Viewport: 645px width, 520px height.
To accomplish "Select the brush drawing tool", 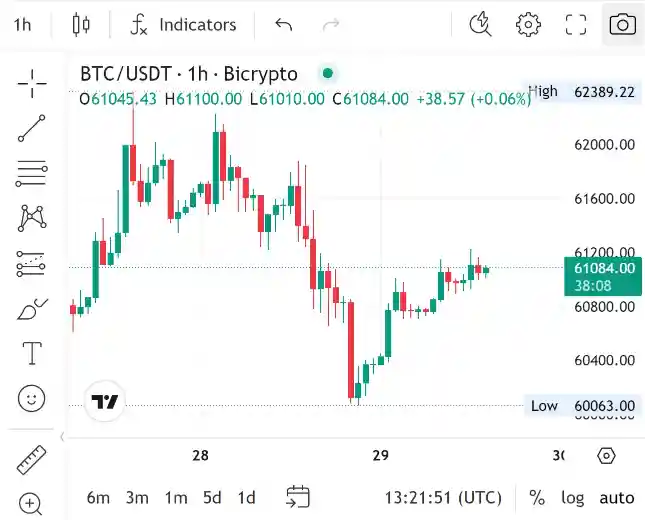I will click(x=32, y=309).
